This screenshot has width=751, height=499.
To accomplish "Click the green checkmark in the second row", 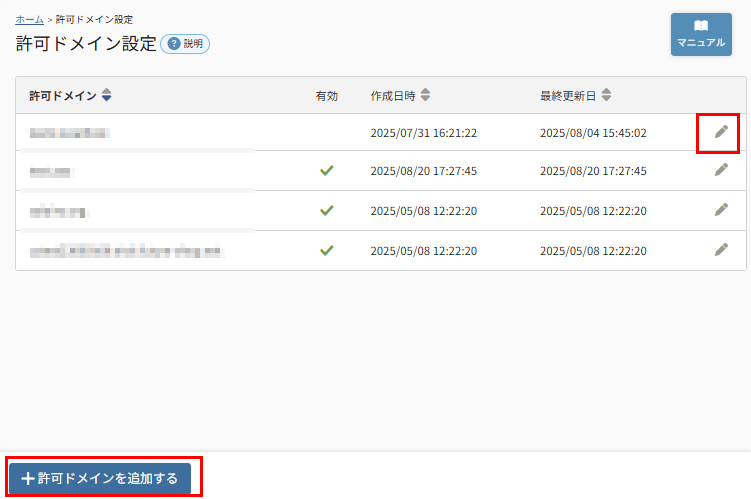I will pos(326,171).
